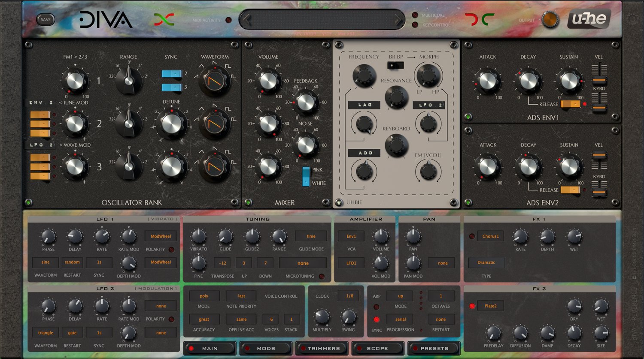This screenshot has width=644, height=359.
Task: Open the Note Priority 'last' selector
Action: pyautogui.click(x=242, y=296)
